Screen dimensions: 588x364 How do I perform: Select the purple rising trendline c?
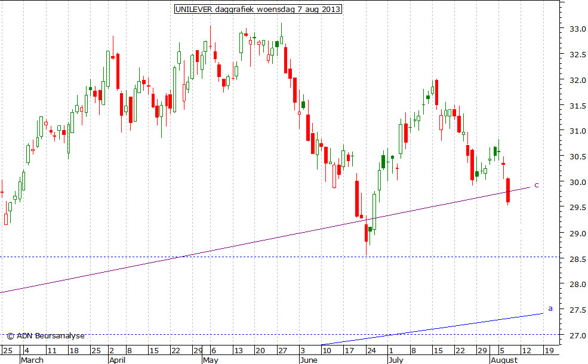[x=265, y=239]
